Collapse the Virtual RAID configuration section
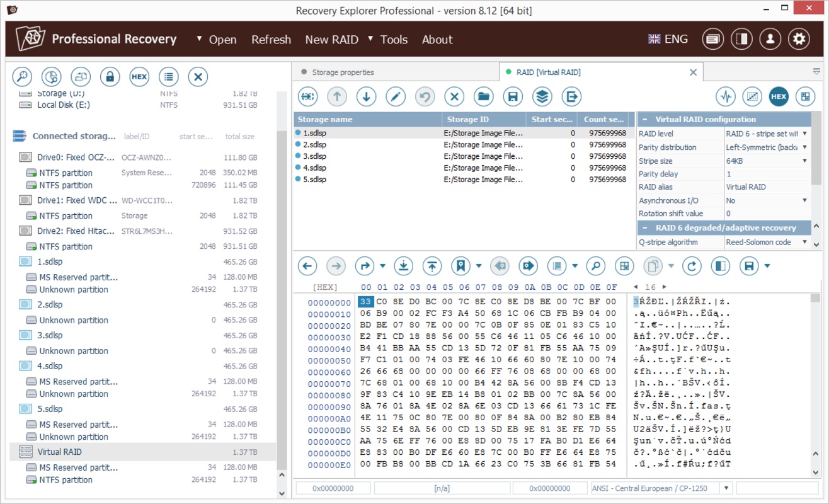Viewport: 829px width, 504px height. [644, 120]
